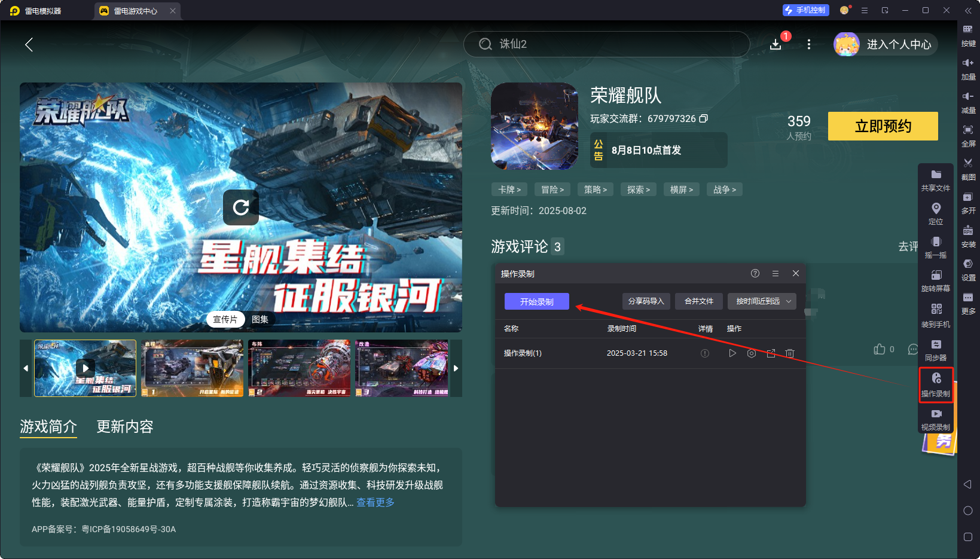Viewport: 980px width, 559px height.
Task: Click the 手机控制 phone control button
Action: coord(805,10)
